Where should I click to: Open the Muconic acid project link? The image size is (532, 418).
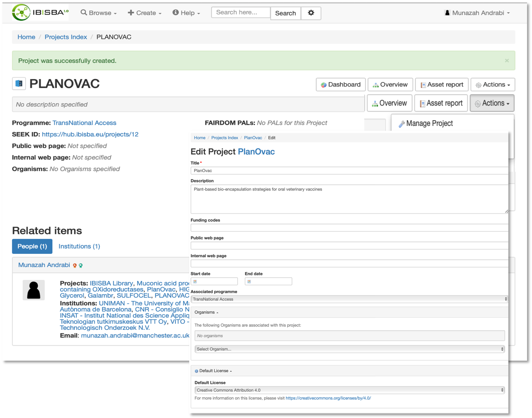coord(163,283)
